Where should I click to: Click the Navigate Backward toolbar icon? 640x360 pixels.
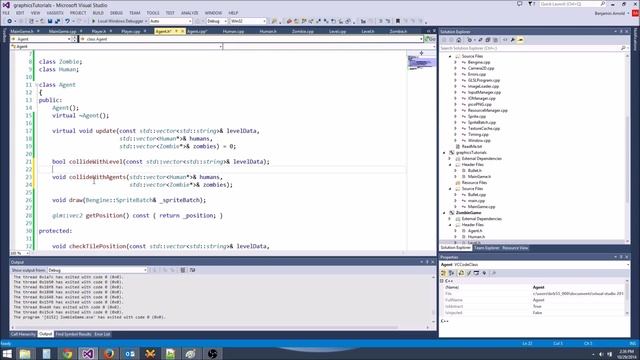[9, 21]
